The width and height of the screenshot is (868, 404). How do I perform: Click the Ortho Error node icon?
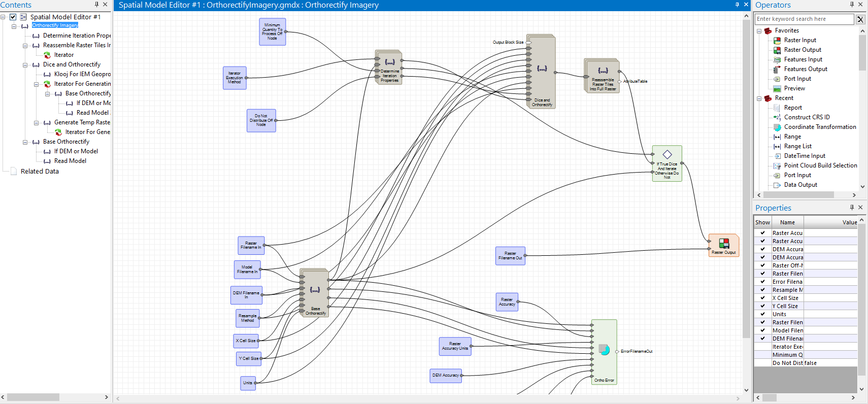pos(604,350)
